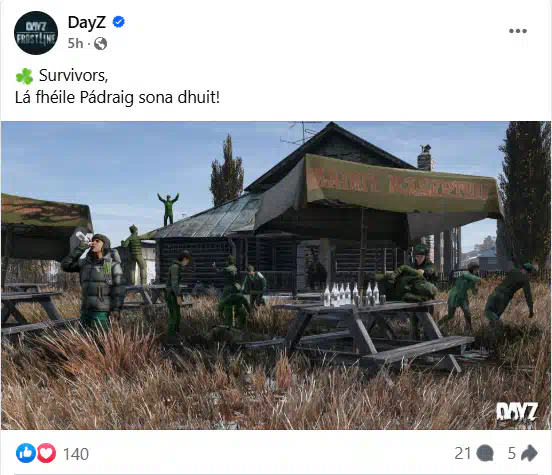This screenshot has width=552, height=475.
Task: Click the 5h post timestamp
Action: [x=75, y=44]
